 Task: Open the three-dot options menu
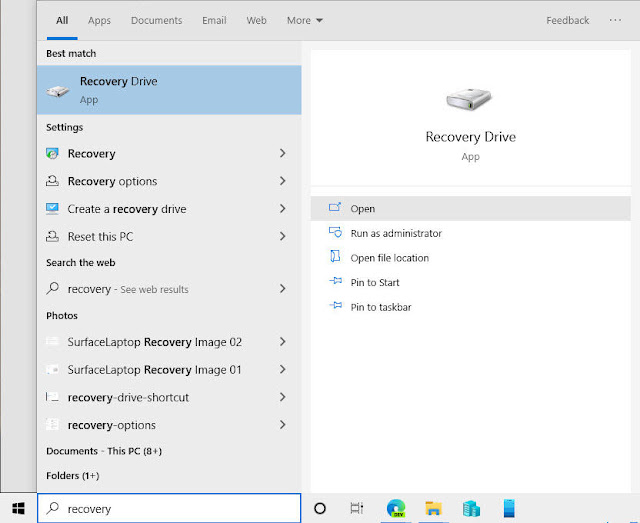click(x=615, y=20)
